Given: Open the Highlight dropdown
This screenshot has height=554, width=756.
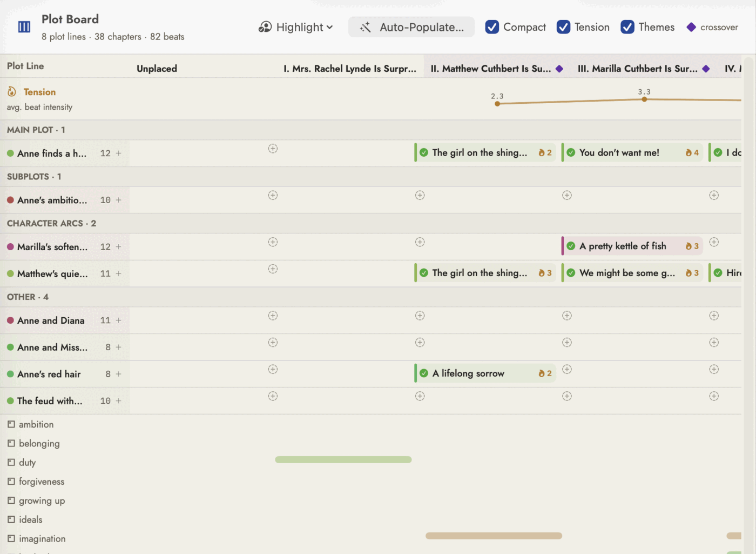Looking at the screenshot, I should pos(296,27).
